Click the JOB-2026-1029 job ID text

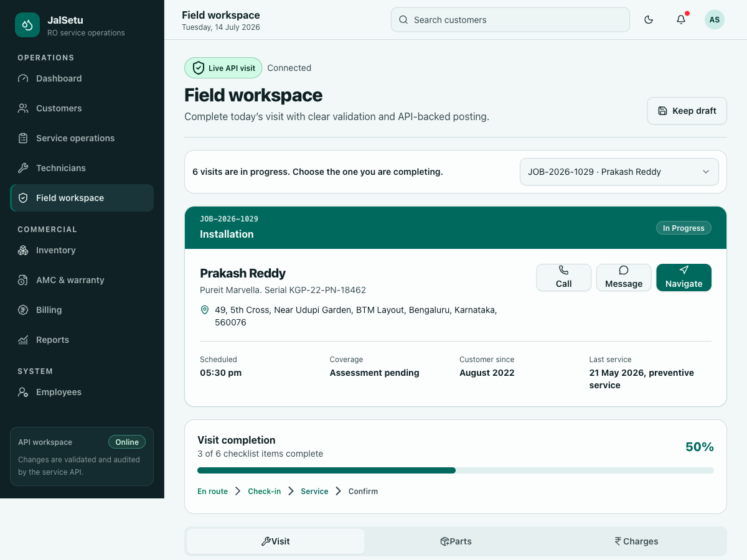[x=229, y=219]
